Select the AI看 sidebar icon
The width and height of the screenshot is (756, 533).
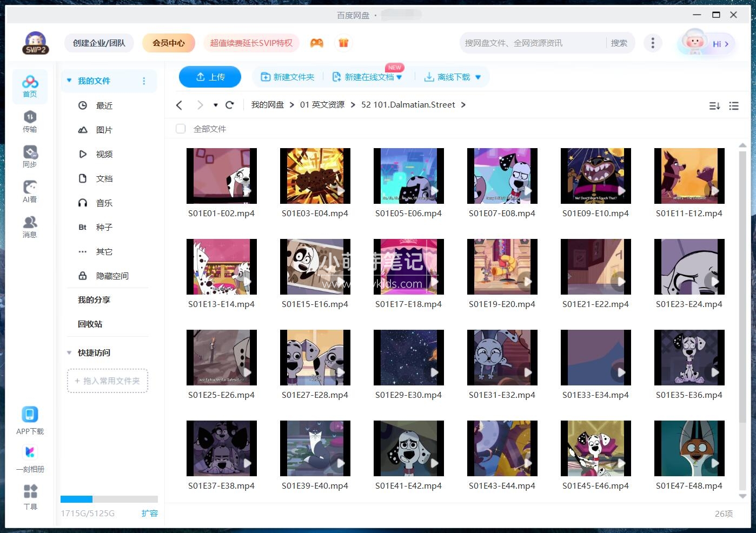30,190
